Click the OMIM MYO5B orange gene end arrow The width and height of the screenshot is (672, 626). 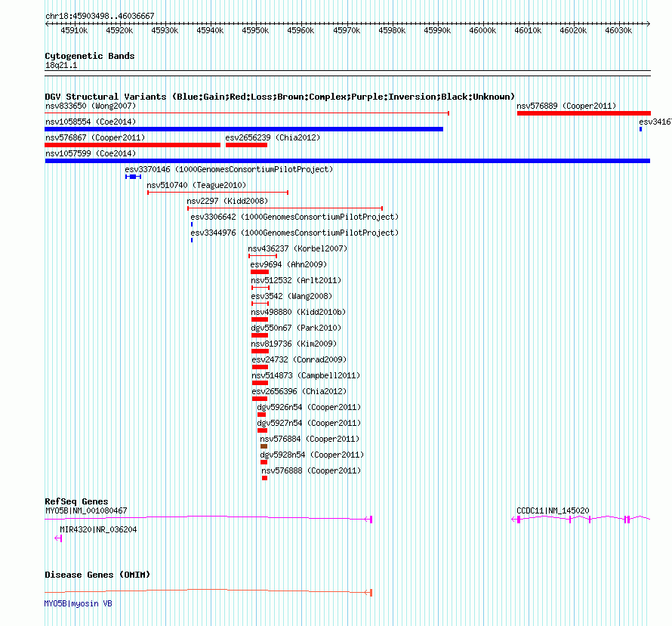tap(368, 593)
